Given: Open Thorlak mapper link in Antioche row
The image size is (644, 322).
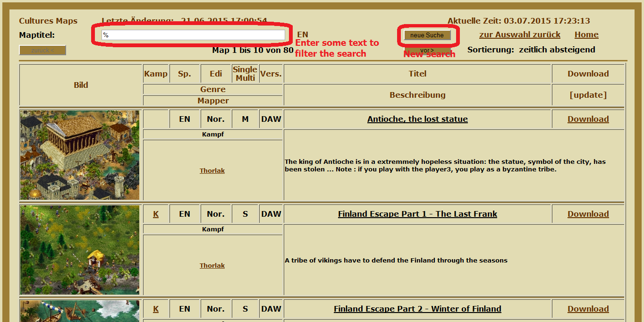Looking at the screenshot, I should [x=212, y=170].
